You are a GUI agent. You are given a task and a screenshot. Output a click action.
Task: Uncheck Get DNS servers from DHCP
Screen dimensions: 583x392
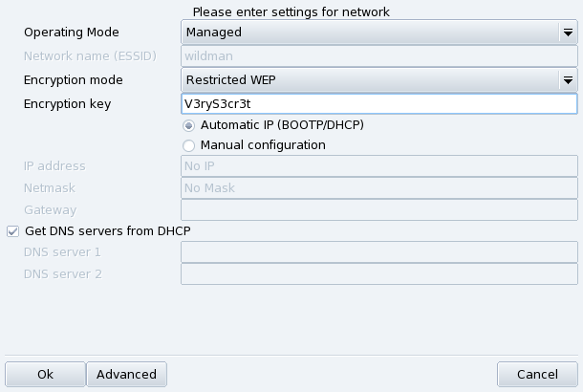click(x=13, y=230)
